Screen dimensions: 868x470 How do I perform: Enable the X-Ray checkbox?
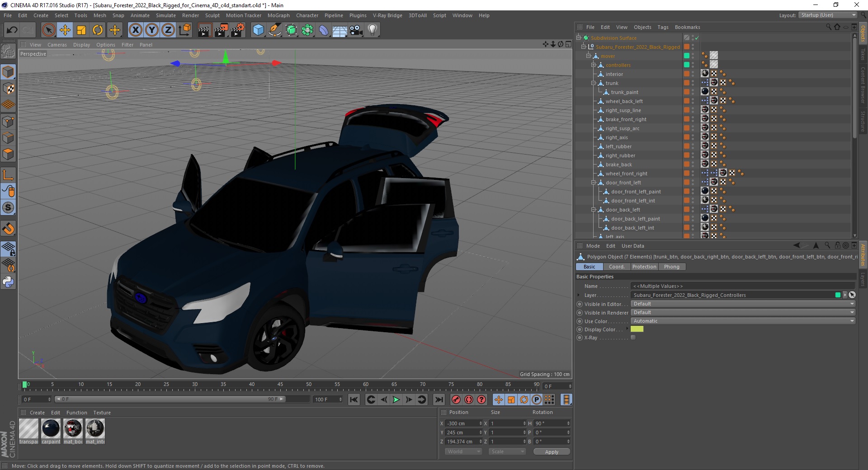pos(633,338)
